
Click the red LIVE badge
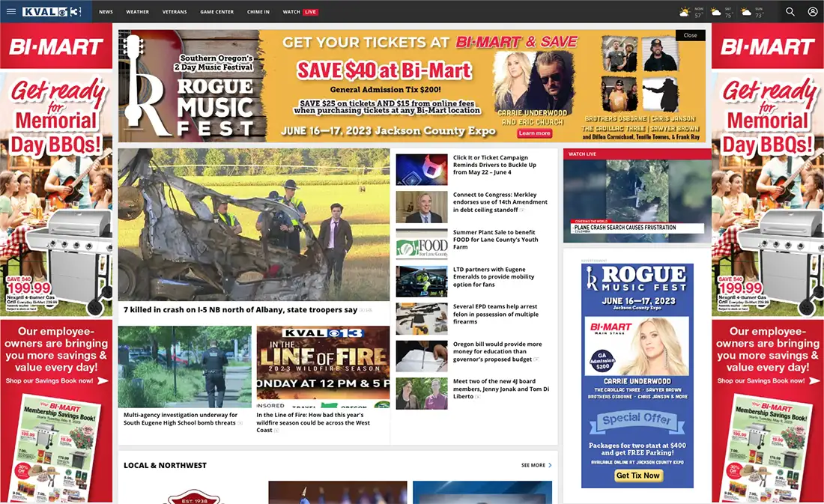coord(311,11)
